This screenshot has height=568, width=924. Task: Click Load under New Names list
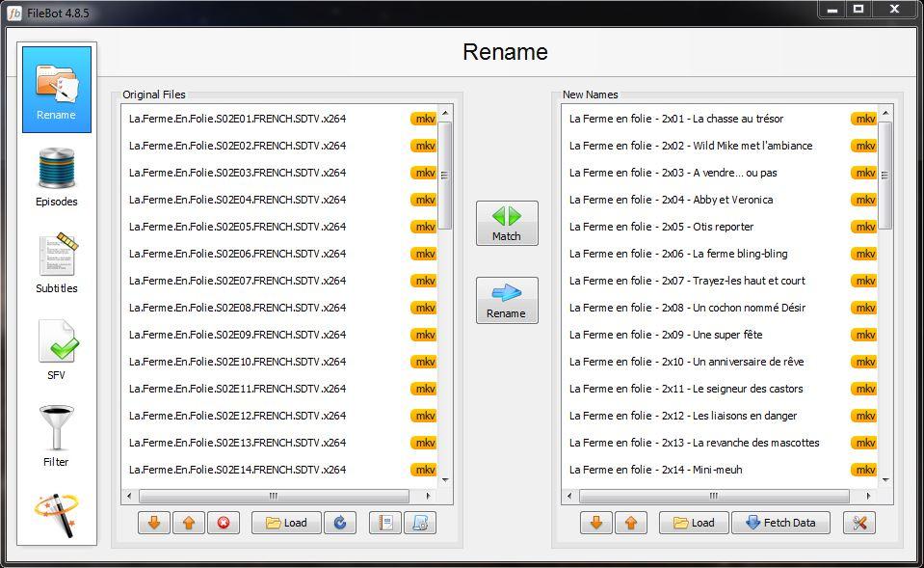[x=694, y=523]
